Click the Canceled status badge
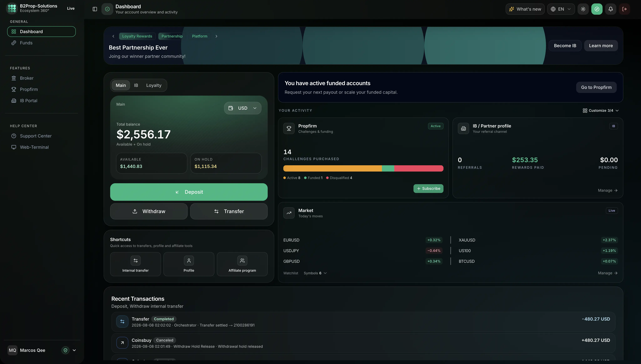 point(165,340)
